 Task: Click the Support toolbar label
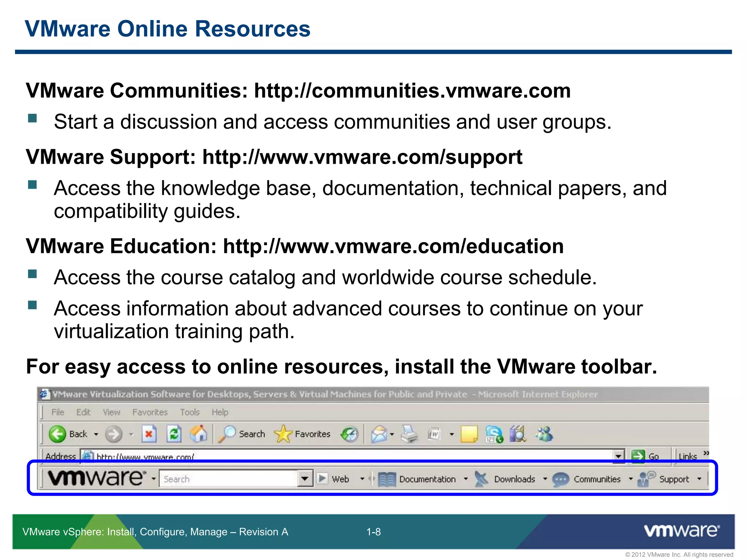(x=674, y=479)
